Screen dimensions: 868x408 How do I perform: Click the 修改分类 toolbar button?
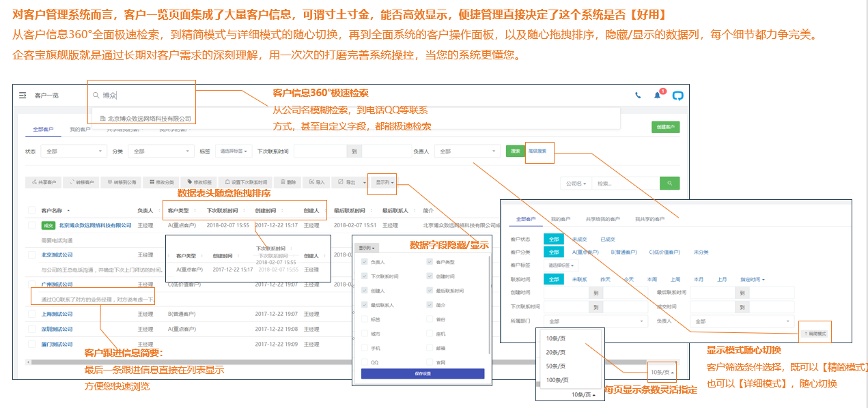162,182
